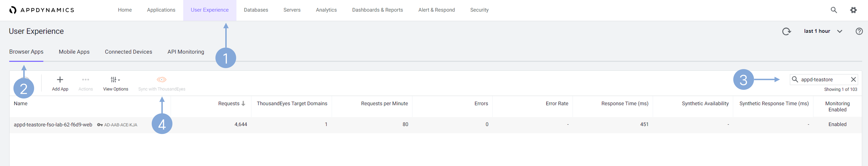
Task: Click the refresh data icon
Action: [x=787, y=31]
